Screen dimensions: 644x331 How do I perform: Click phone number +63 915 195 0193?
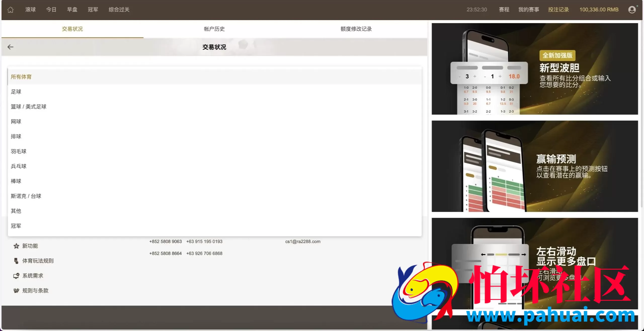[x=204, y=241]
